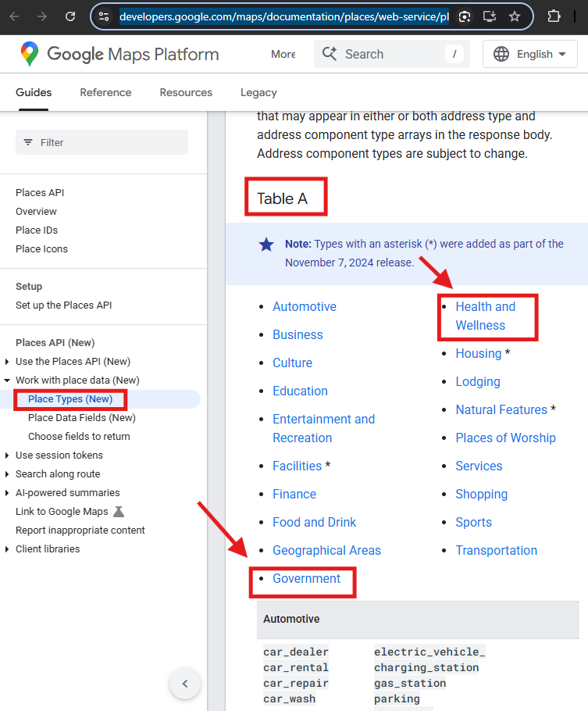Reload the page
The width and height of the screenshot is (588, 711).
70,16
